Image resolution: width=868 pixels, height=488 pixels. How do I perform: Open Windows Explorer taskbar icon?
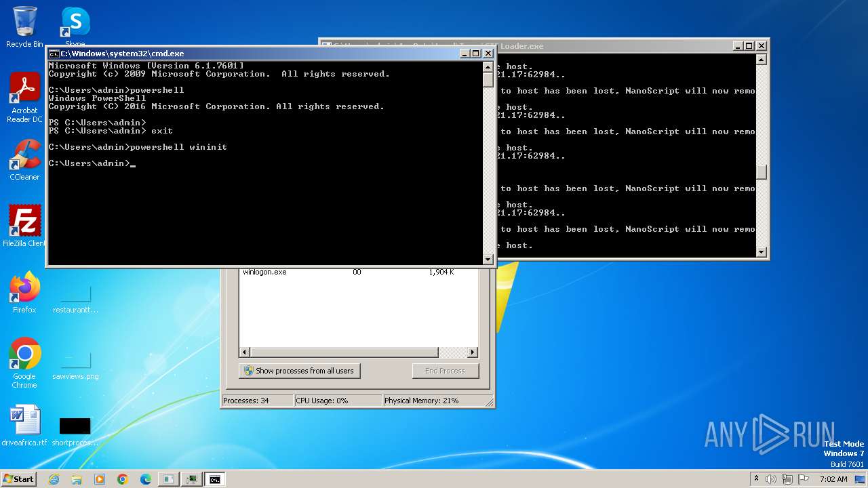(77, 479)
